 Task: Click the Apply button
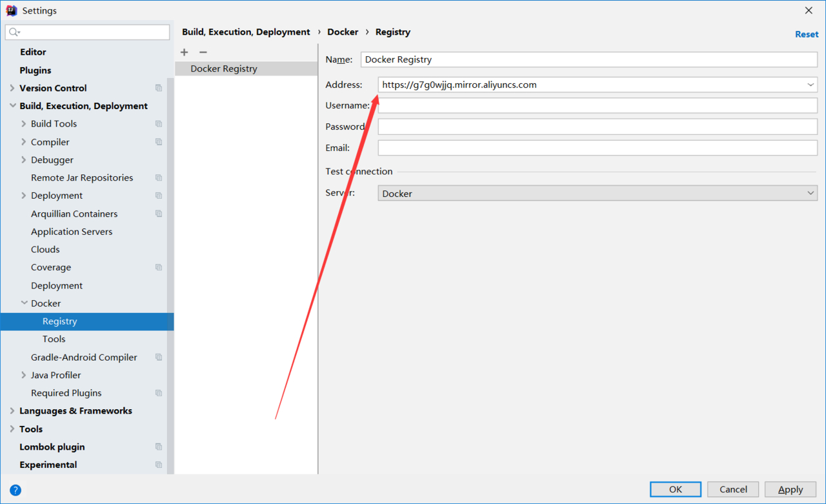point(790,489)
